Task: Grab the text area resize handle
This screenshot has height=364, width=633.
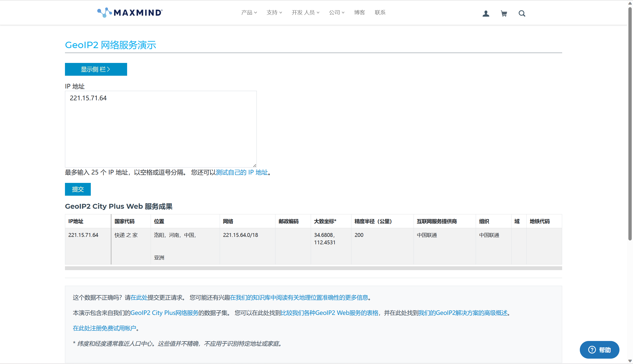Action: point(254,166)
